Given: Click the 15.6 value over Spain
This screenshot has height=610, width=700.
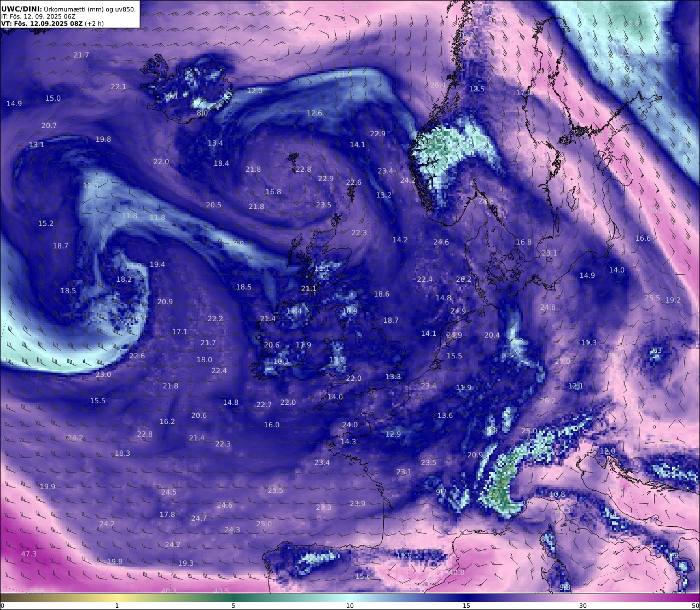Looking at the screenshot, I should (363, 577).
